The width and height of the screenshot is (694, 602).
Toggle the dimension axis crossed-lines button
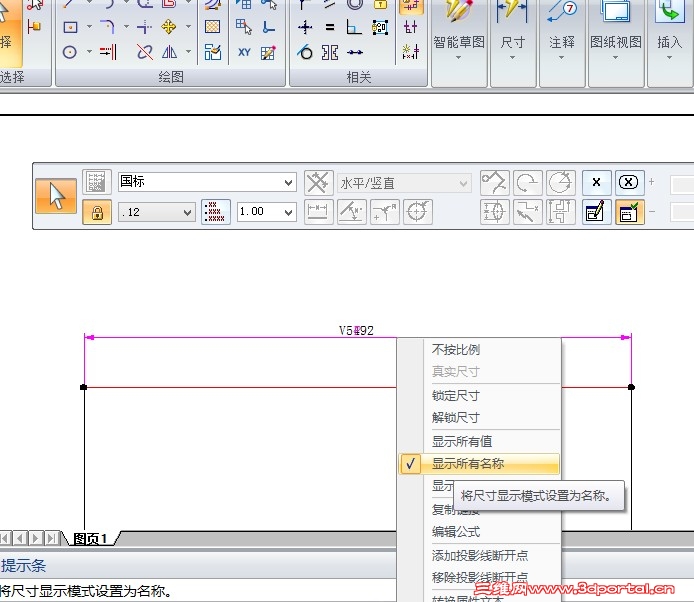pyautogui.click(x=318, y=182)
